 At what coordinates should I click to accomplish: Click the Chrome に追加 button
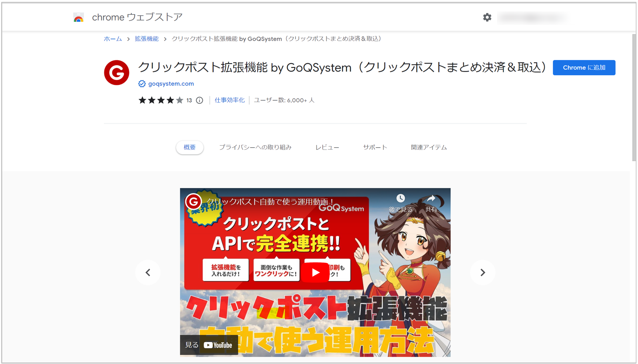pyautogui.click(x=584, y=68)
